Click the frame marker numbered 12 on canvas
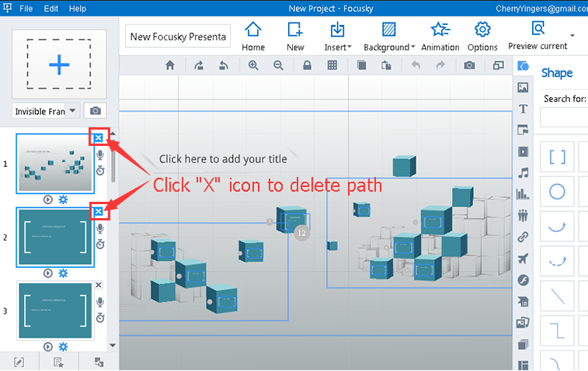 301,233
